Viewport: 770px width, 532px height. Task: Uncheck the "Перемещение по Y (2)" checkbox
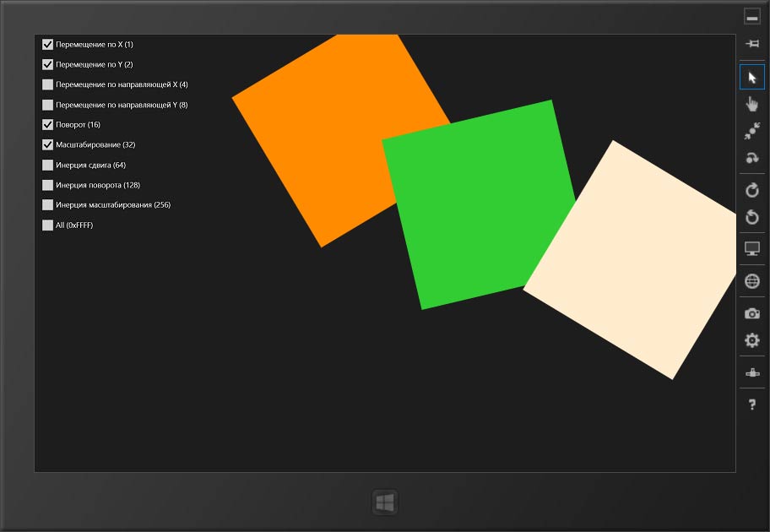pos(47,64)
